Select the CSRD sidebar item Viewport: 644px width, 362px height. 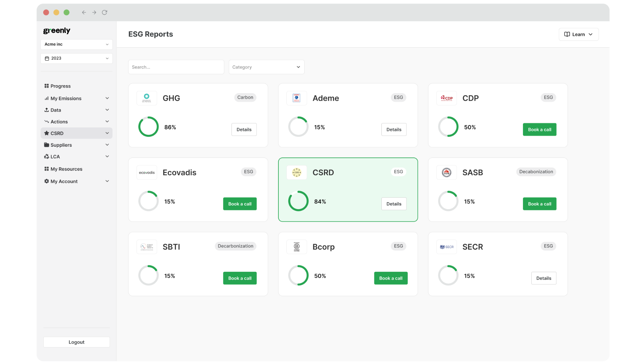coord(76,133)
